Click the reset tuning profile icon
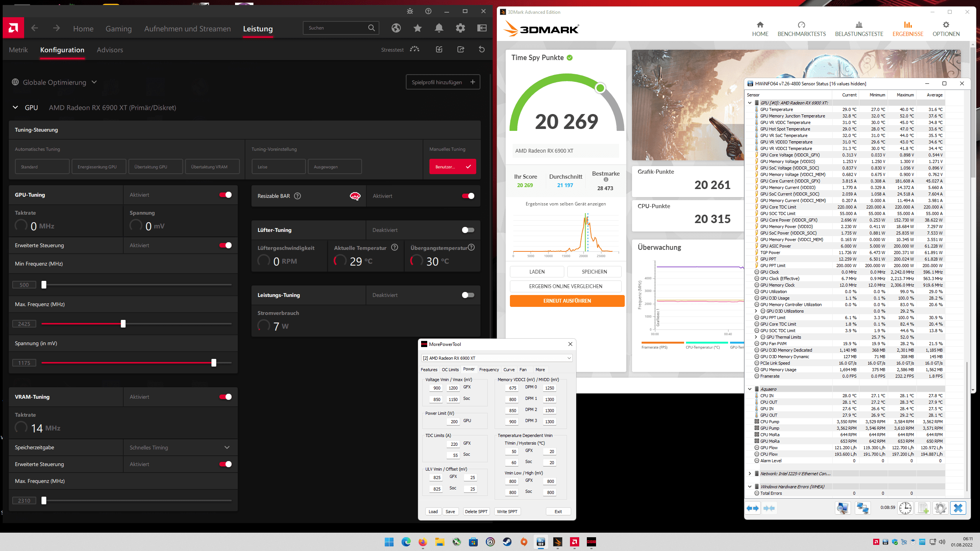 [x=482, y=49]
